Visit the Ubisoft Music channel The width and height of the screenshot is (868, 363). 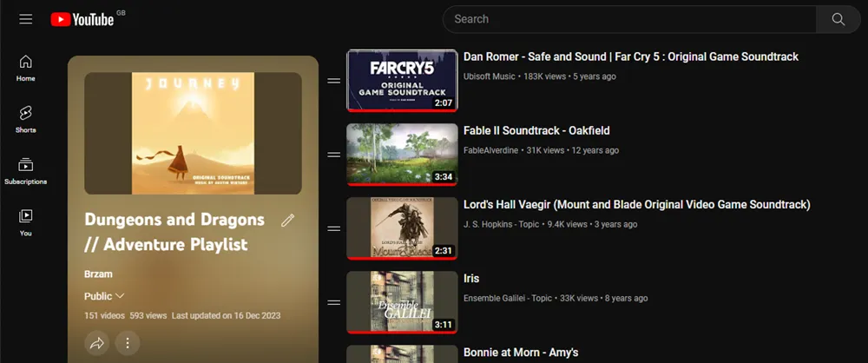[x=490, y=76]
